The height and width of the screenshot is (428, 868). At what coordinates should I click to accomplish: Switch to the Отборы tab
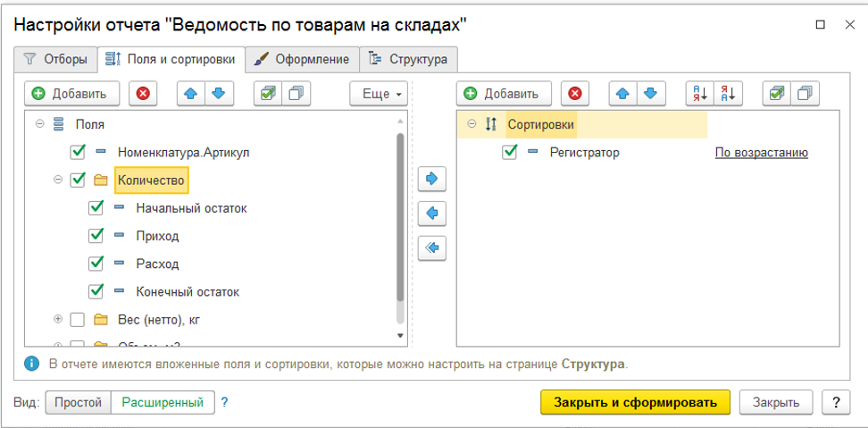[x=55, y=59]
